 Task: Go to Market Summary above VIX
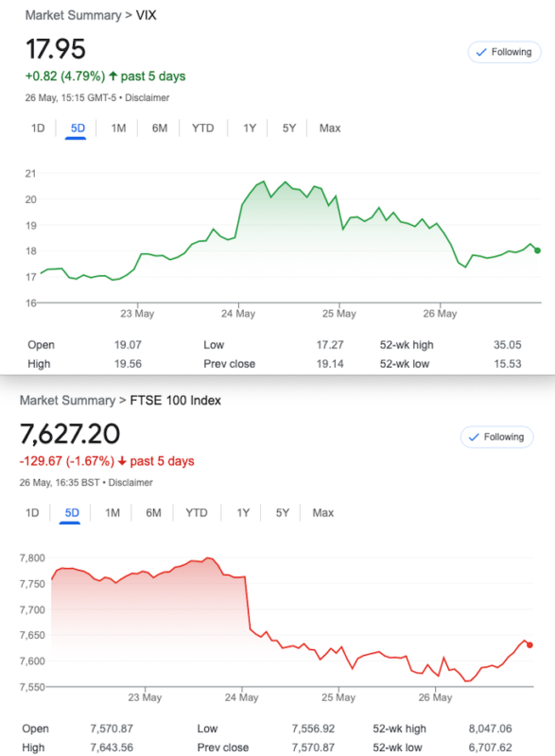74,15
